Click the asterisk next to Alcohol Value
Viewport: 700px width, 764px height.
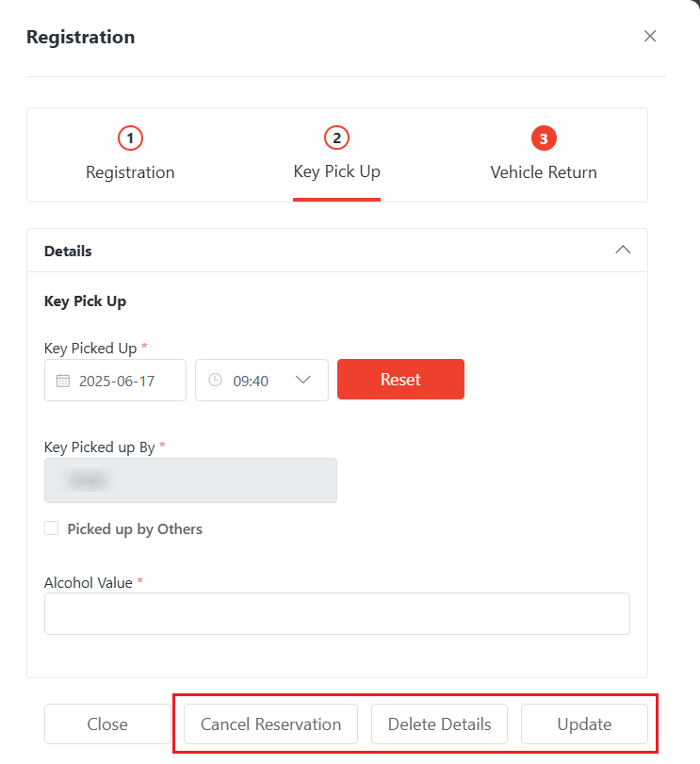pyautogui.click(x=139, y=582)
